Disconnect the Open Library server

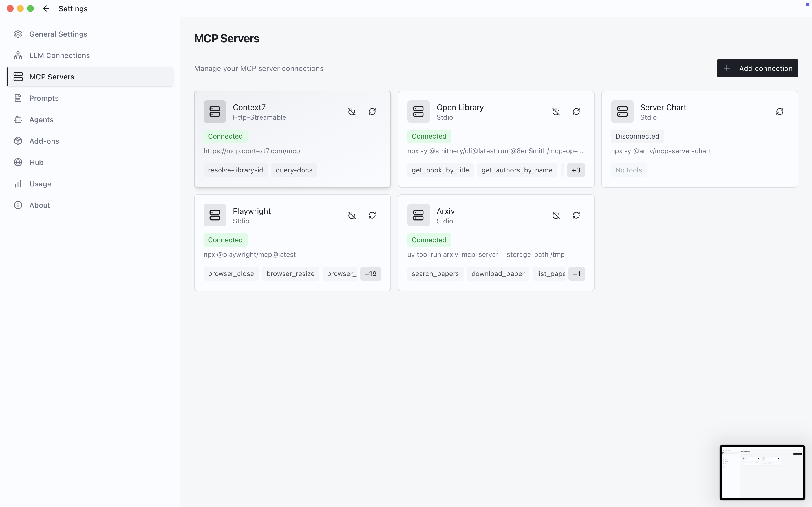[556, 112]
